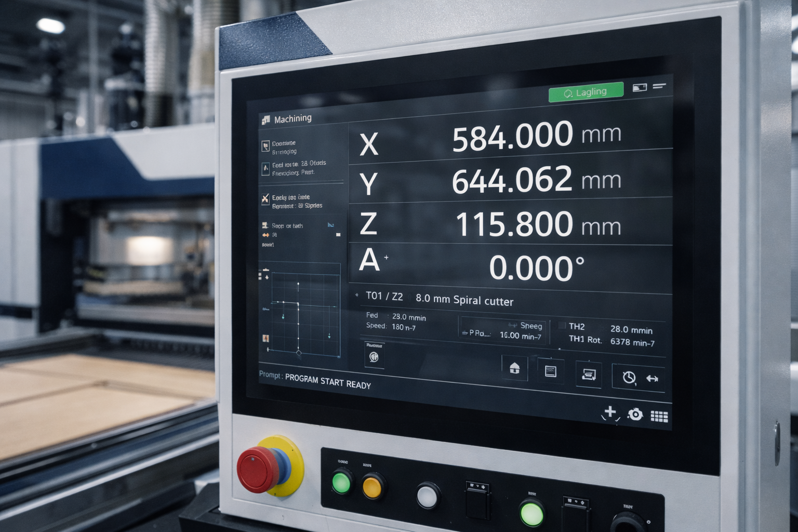Tap the clock history icon
Screen dimensions: 798x532
click(629, 377)
